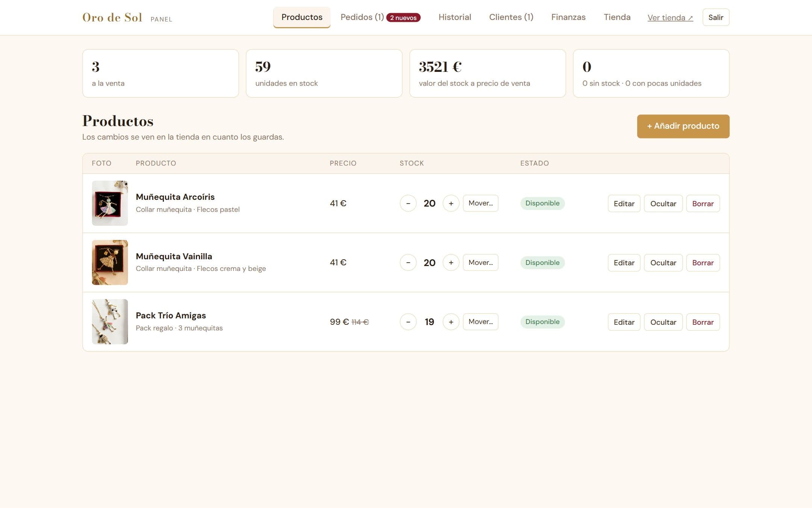The image size is (812, 508).
Task: Open Mover... for Muñequita Arcoíris
Action: (x=480, y=203)
